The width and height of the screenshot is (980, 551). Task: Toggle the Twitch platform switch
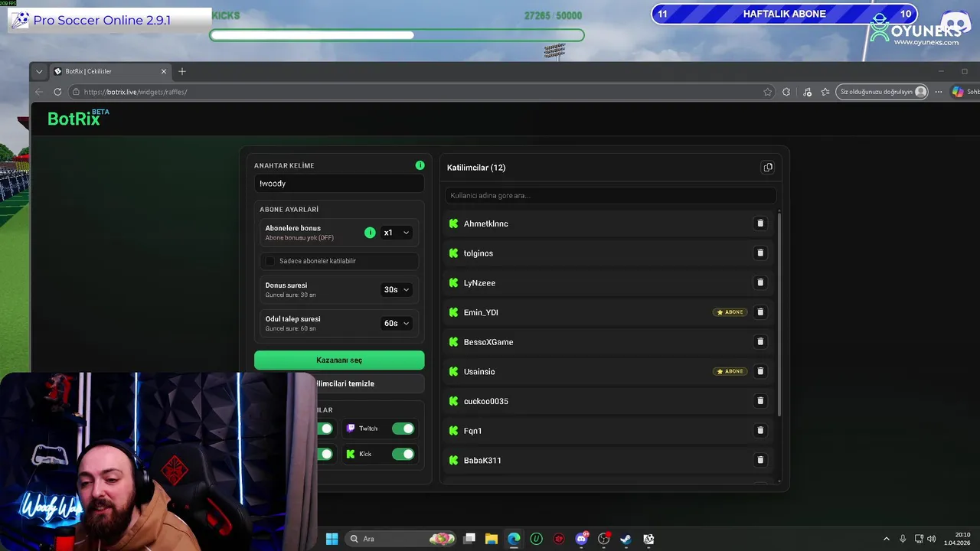403,429
